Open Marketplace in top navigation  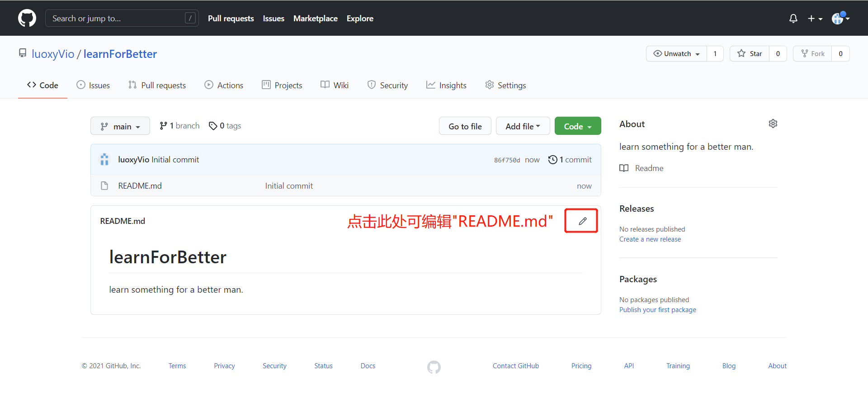[316, 19]
